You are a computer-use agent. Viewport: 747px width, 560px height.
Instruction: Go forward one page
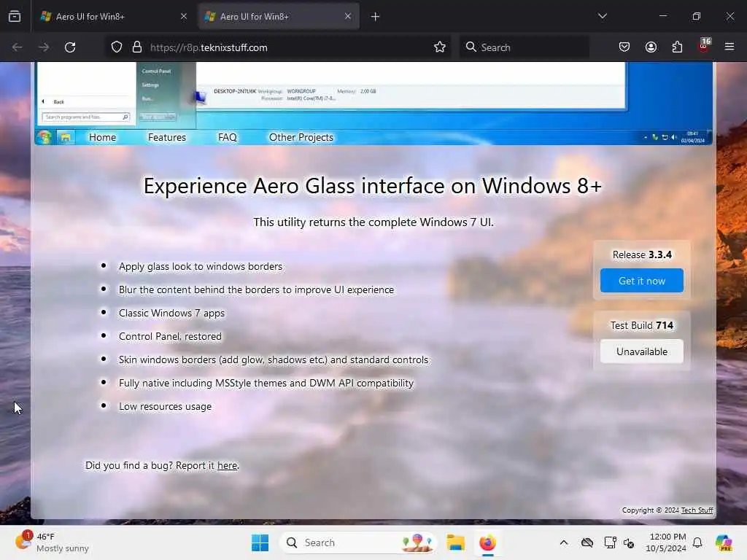[x=44, y=47]
